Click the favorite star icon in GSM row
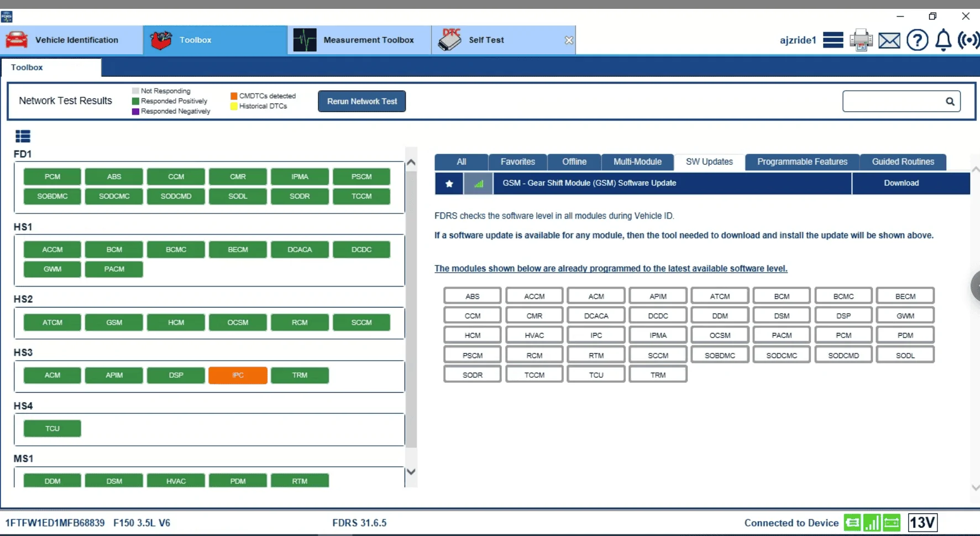Viewport: 980px width, 536px height. pyautogui.click(x=449, y=184)
